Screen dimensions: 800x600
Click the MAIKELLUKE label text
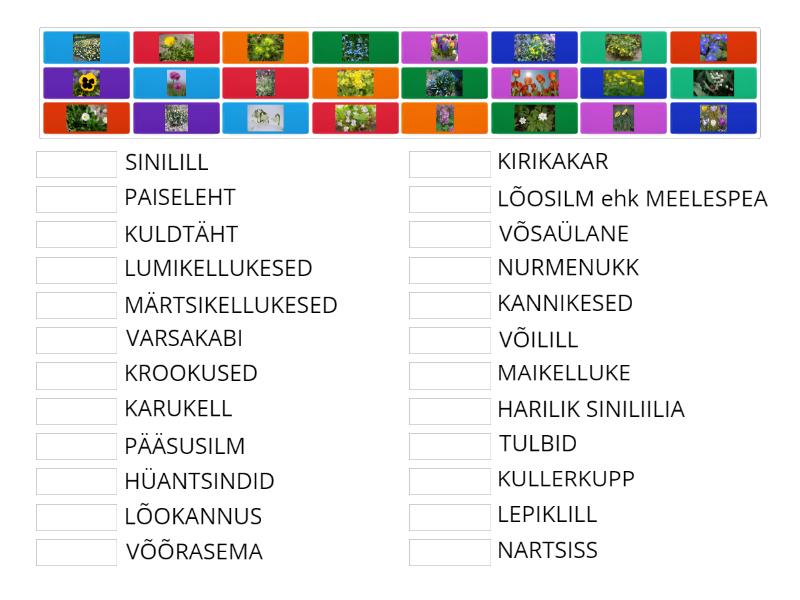(x=564, y=374)
